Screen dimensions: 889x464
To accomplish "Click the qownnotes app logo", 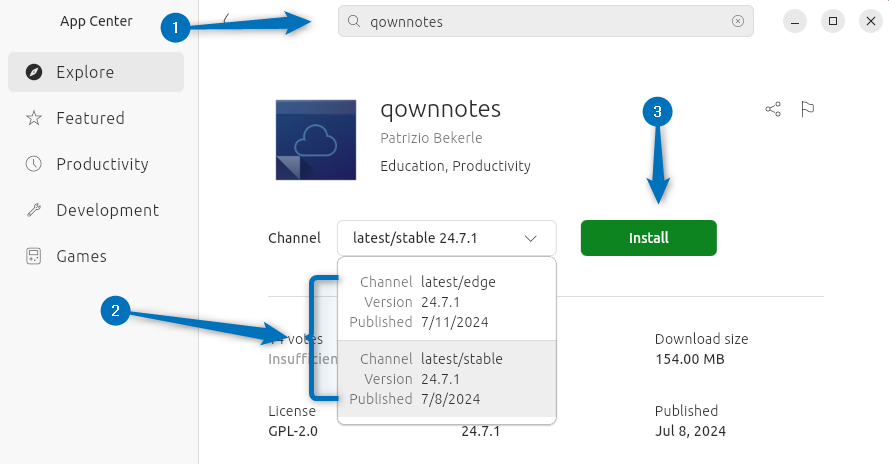I will [316, 140].
